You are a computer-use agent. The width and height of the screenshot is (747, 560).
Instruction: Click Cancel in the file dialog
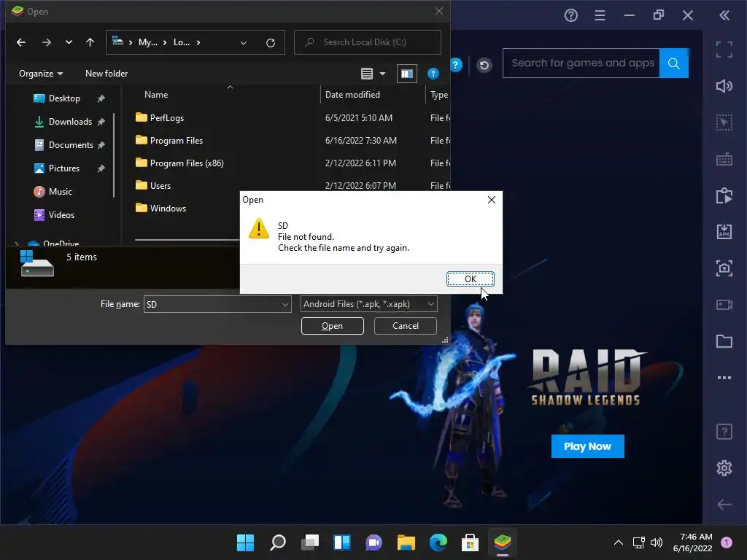(406, 326)
